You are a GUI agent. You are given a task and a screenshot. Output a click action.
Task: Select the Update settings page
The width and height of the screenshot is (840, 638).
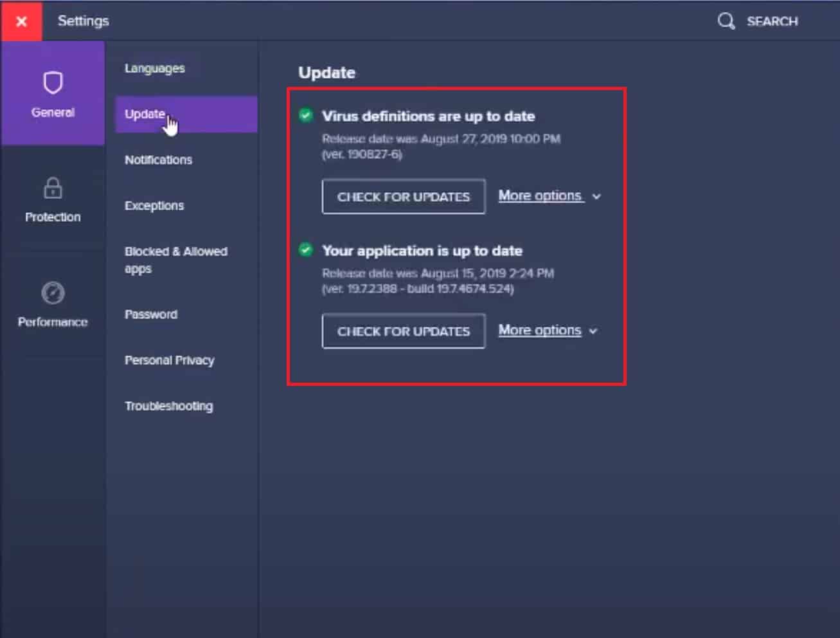[186, 114]
